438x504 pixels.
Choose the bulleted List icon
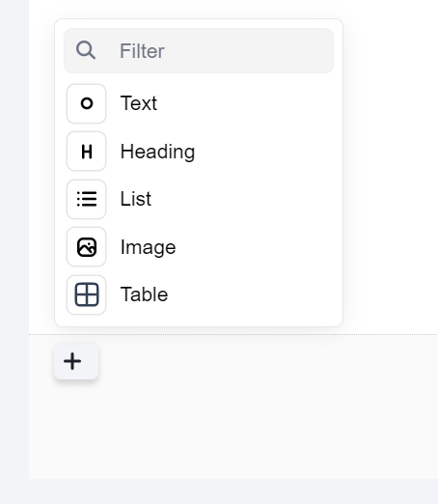point(87,199)
